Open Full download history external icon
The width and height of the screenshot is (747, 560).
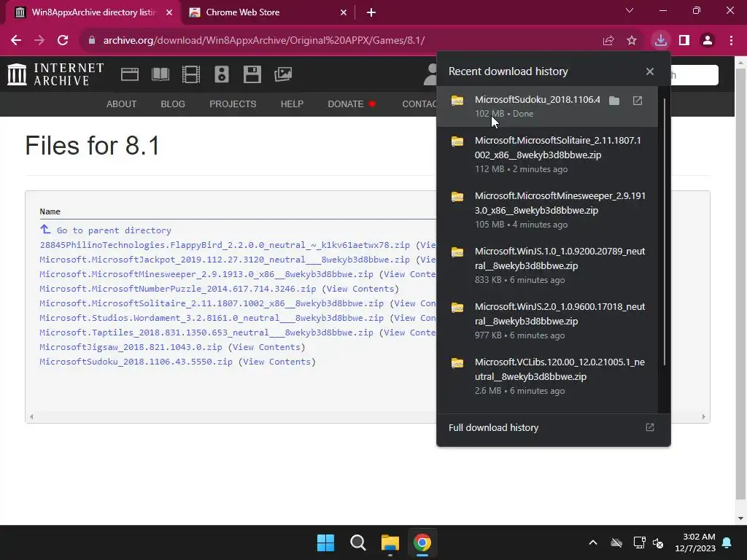(x=650, y=427)
